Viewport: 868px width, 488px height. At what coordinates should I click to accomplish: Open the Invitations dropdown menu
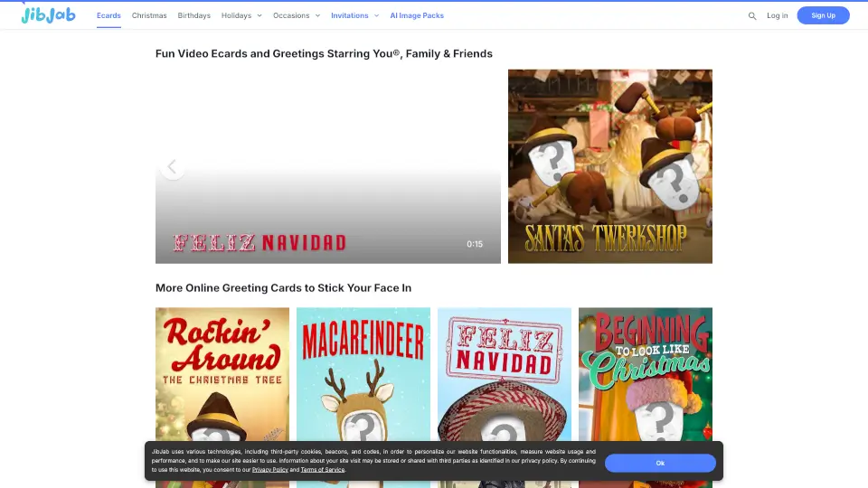(354, 15)
